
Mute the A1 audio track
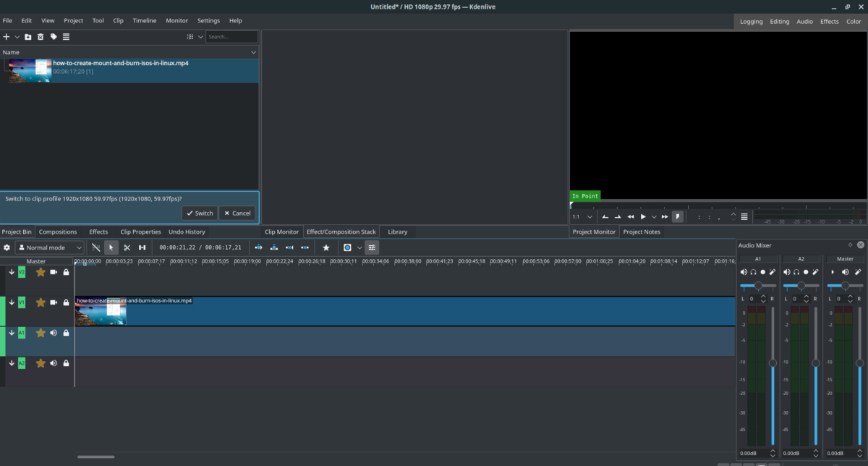[53, 333]
